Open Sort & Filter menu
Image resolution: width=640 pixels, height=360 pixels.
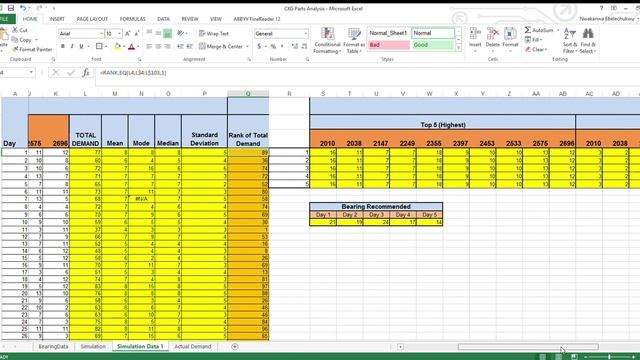570,40
